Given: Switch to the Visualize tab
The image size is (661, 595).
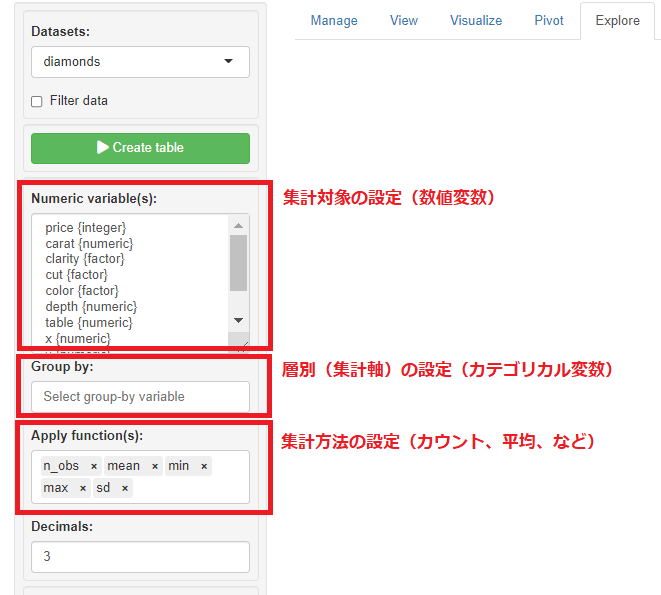Looking at the screenshot, I should click(476, 20).
